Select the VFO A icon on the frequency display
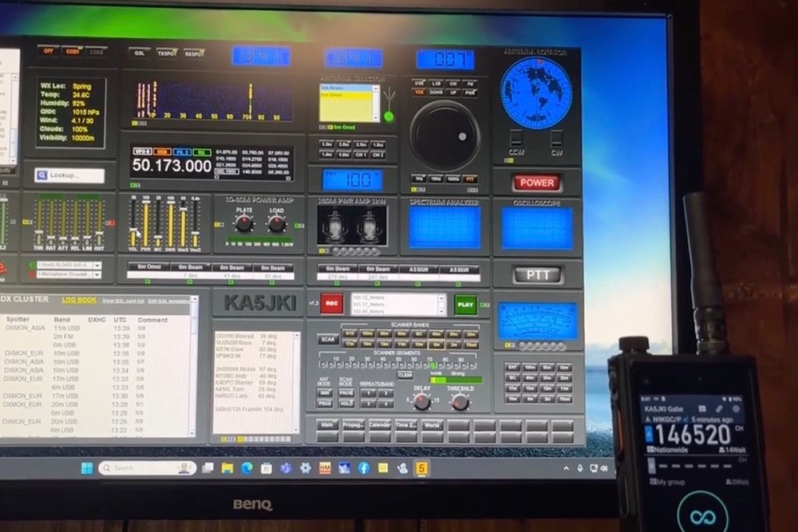The image size is (798, 532). click(143, 150)
